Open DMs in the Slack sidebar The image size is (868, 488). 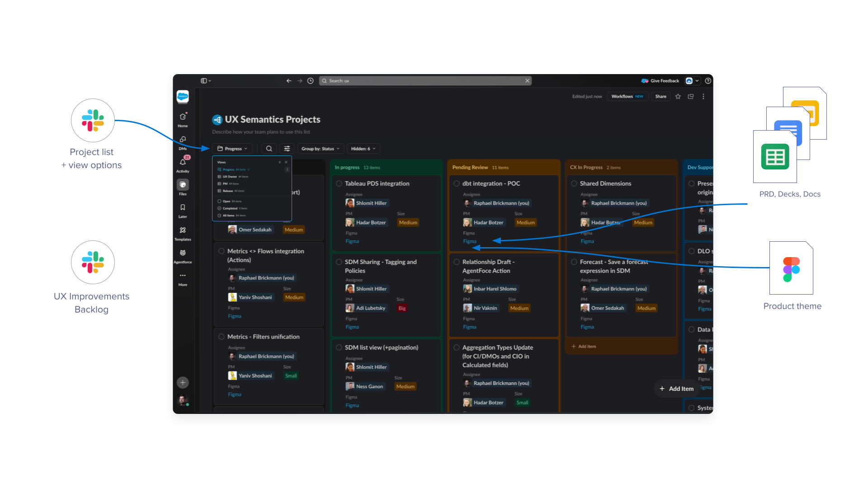click(183, 143)
